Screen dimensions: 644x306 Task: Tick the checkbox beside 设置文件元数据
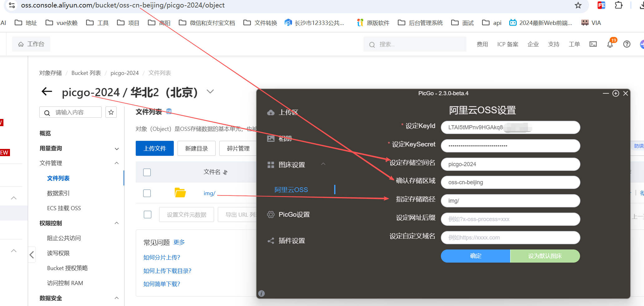tap(148, 215)
